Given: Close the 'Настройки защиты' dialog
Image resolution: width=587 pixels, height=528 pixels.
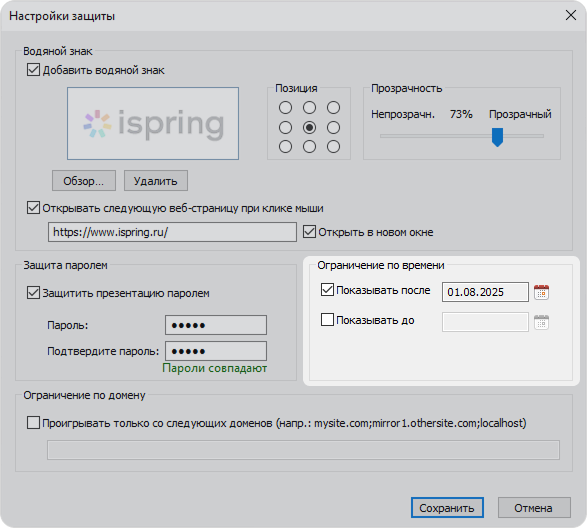Looking at the screenshot, I should [571, 15].
